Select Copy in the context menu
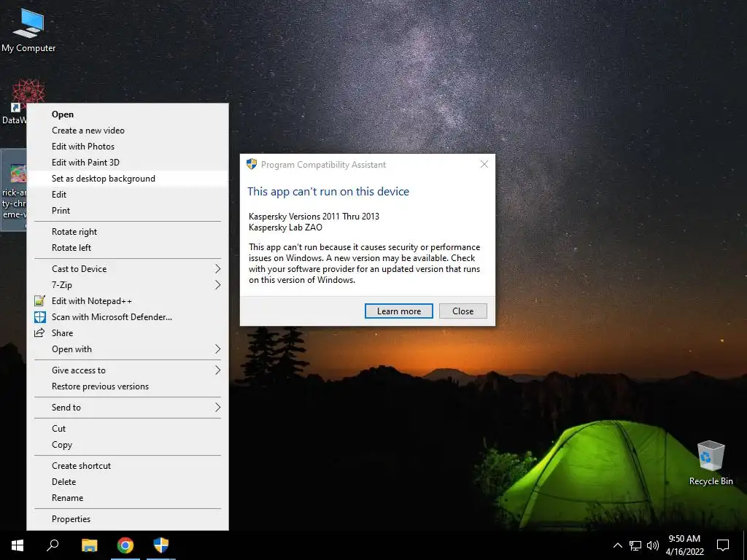 [128, 445]
